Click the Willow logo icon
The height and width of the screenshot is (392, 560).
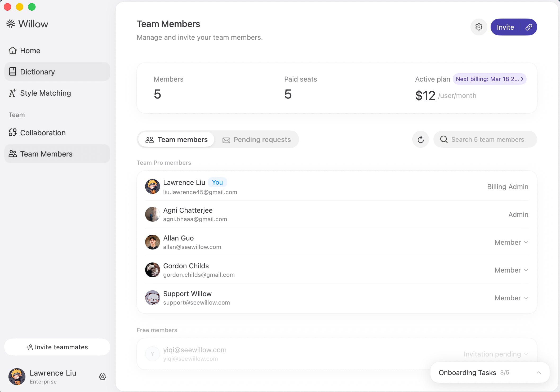tap(11, 24)
